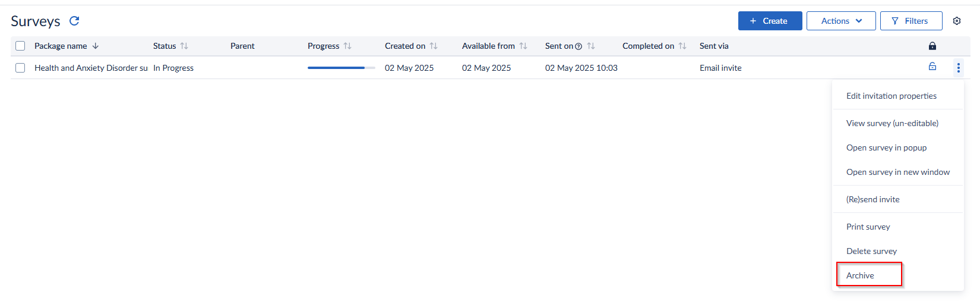Open three-dot menu for Health survey row

(x=958, y=68)
